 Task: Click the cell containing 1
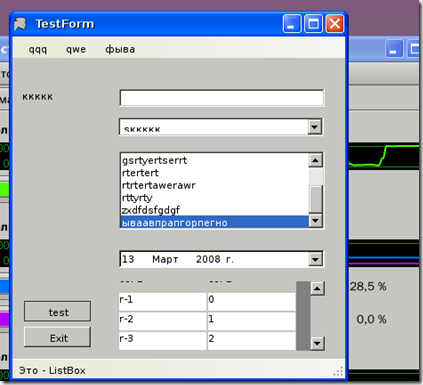click(251, 321)
